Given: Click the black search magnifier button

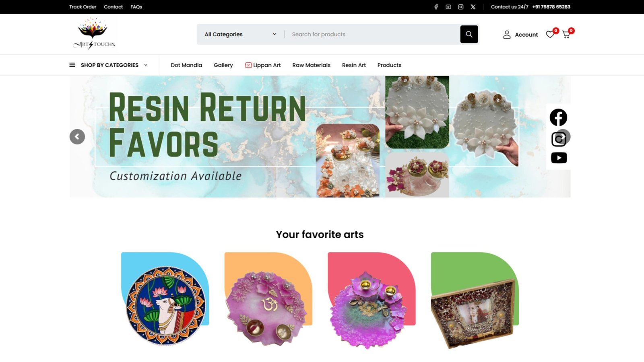Looking at the screenshot, I should [469, 34].
